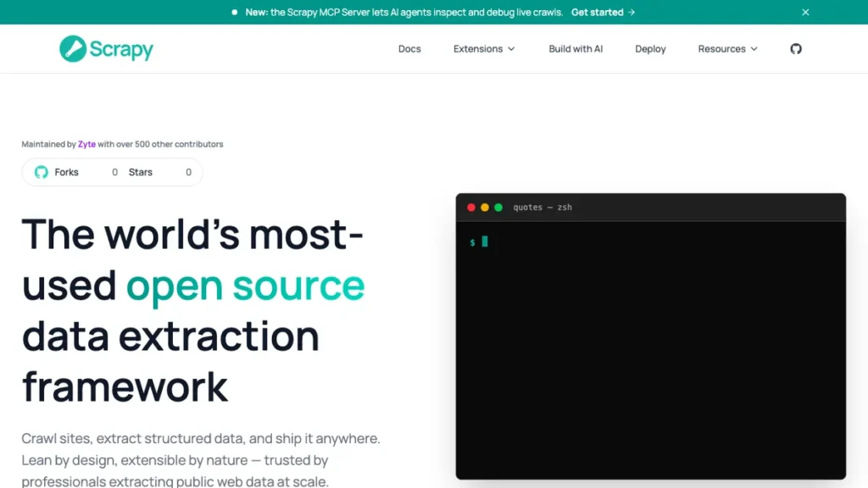This screenshot has width=868, height=488.
Task: Click the 'framework' headline word
Action: click(125, 386)
